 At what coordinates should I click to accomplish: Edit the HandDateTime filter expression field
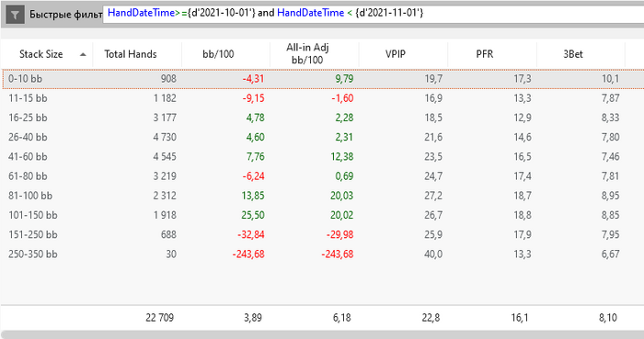(x=373, y=14)
